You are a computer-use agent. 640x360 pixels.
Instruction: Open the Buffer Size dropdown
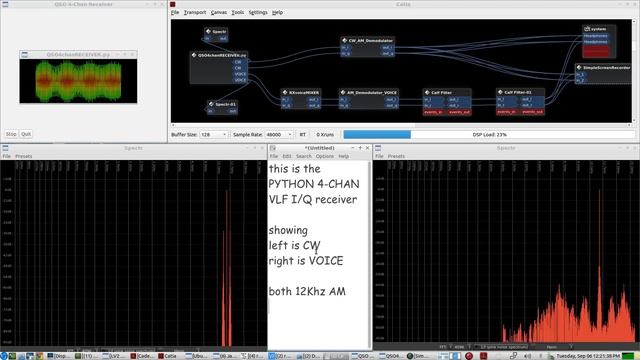coord(213,134)
